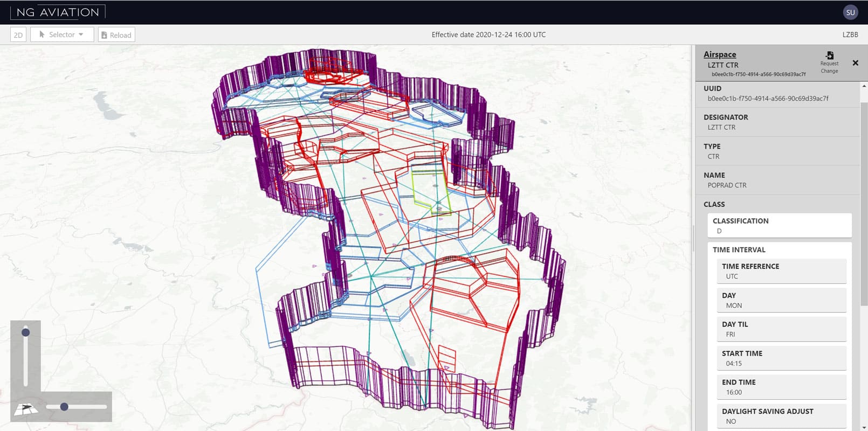Click the panel resize handle
The height and width of the screenshot is (431, 868).
click(x=693, y=239)
